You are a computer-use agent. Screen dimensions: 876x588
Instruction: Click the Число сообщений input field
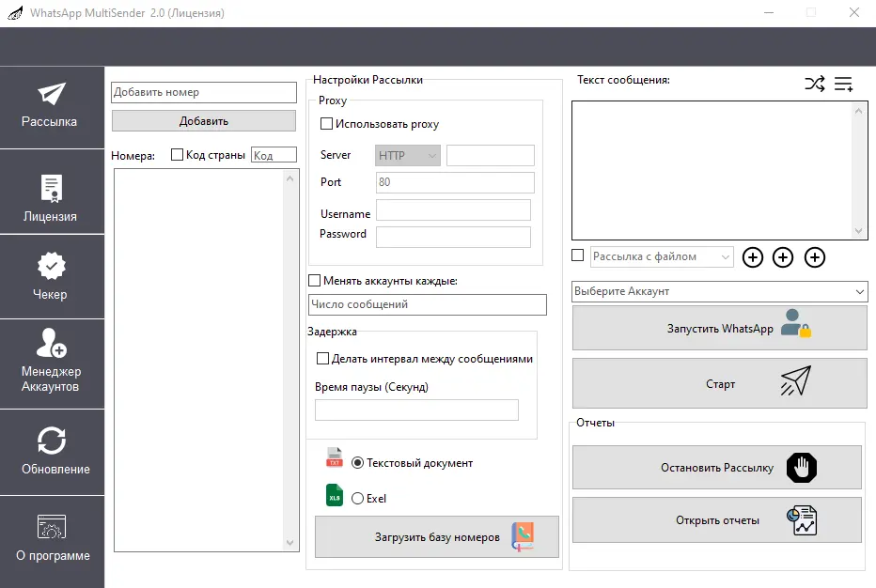point(428,304)
